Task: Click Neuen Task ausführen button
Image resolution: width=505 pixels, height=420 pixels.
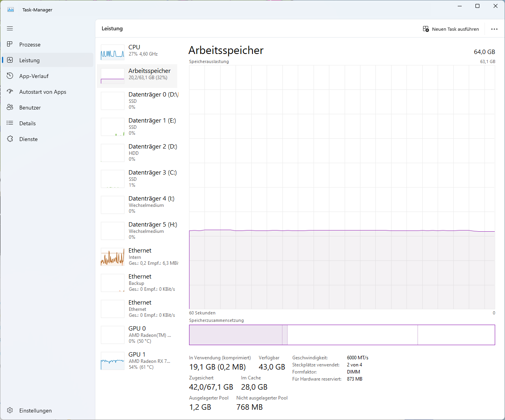Action: 451,29
